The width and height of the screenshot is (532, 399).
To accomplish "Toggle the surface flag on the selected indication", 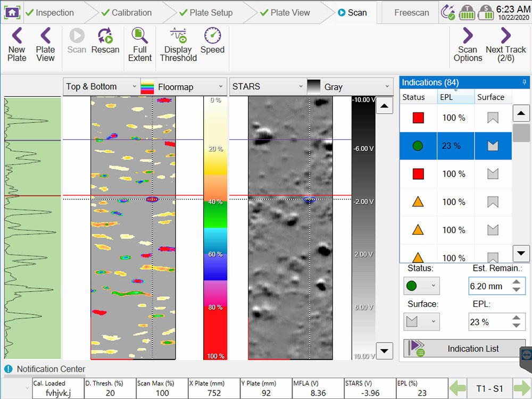I will point(493,146).
